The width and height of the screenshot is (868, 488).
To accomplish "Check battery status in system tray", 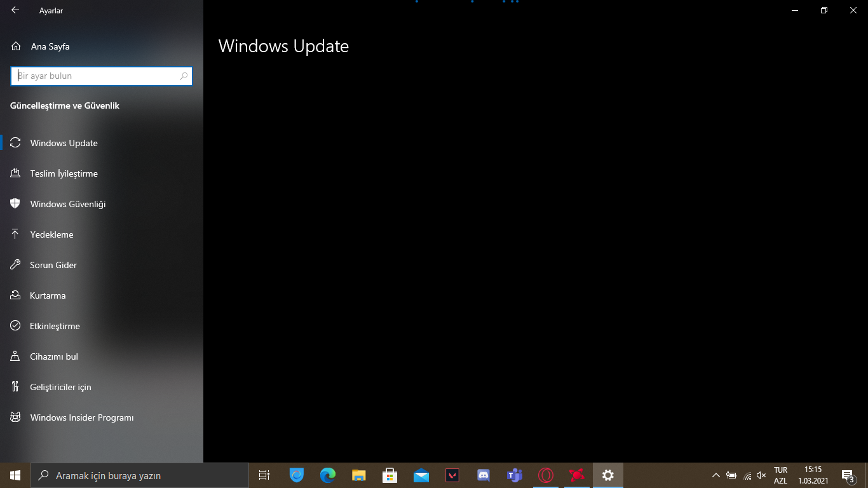I will coord(731,475).
